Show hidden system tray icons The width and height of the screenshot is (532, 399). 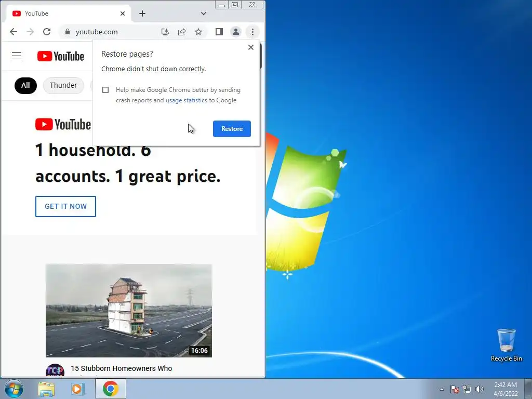[442, 389]
